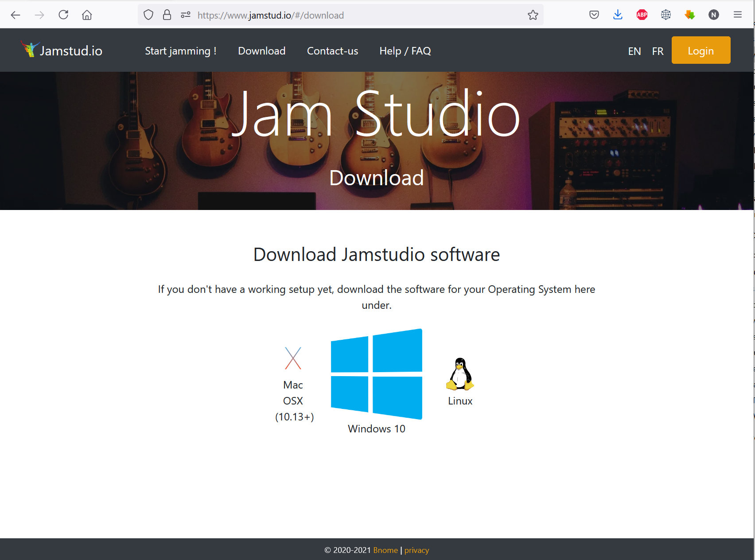Go to the Contact-us page
The height and width of the screenshot is (560, 755).
(332, 51)
